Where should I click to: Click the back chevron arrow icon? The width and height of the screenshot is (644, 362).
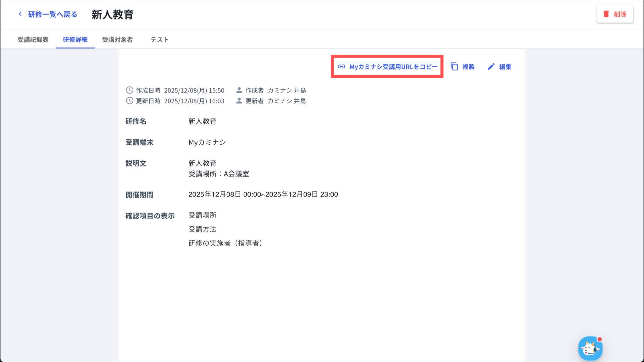pyautogui.click(x=20, y=14)
